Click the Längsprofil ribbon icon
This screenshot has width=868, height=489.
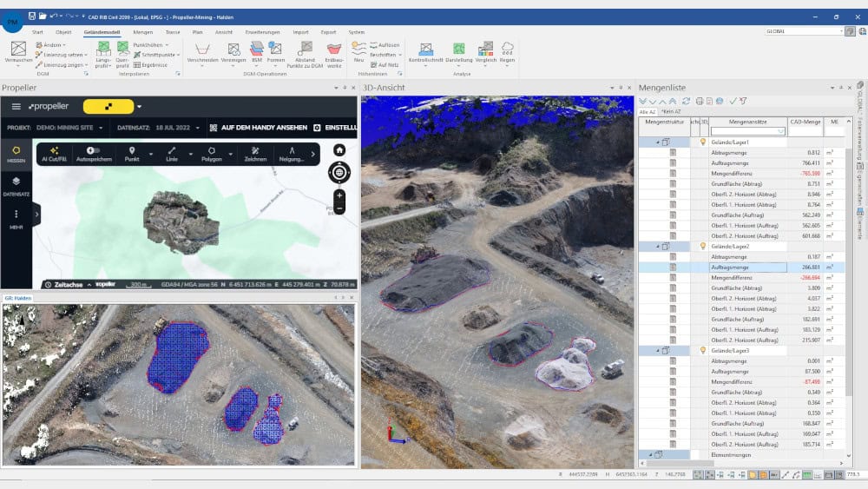(x=103, y=48)
